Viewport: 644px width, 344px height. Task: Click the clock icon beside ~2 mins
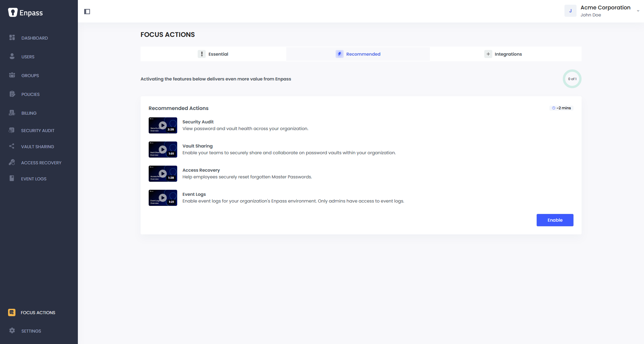(x=554, y=108)
